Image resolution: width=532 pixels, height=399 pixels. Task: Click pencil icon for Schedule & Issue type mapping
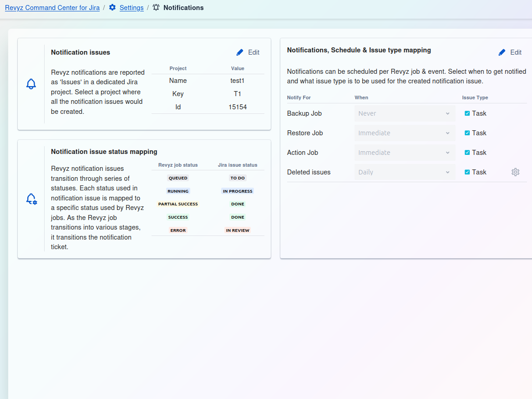tap(502, 52)
